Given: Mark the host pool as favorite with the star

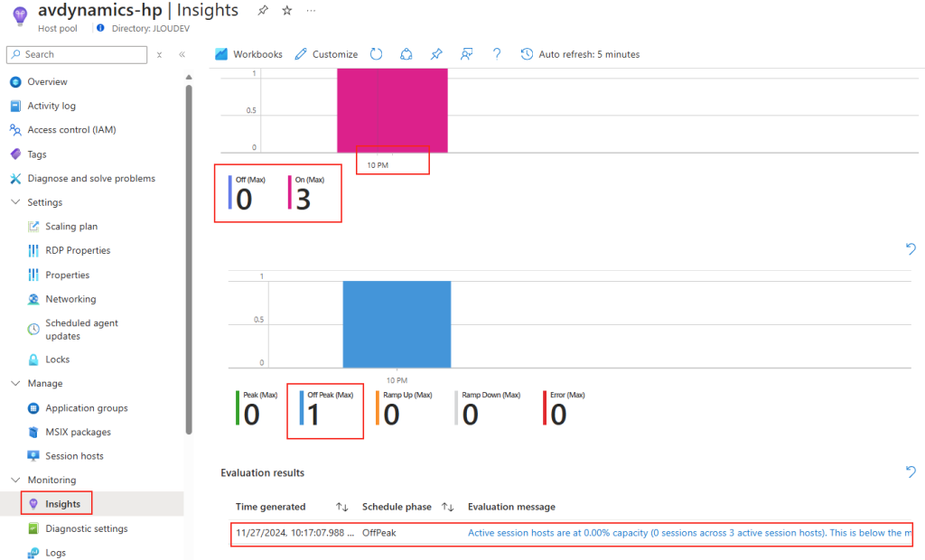Looking at the screenshot, I should (287, 10).
